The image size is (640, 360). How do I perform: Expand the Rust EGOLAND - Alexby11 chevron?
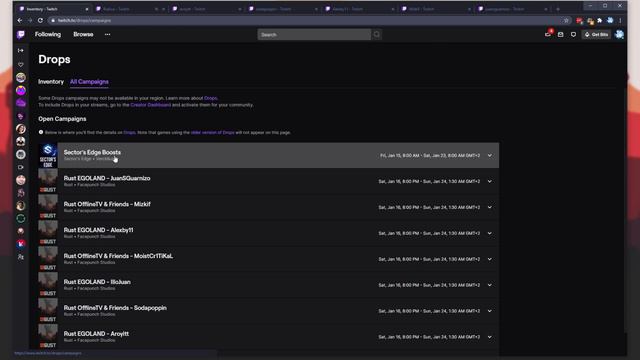pyautogui.click(x=489, y=233)
